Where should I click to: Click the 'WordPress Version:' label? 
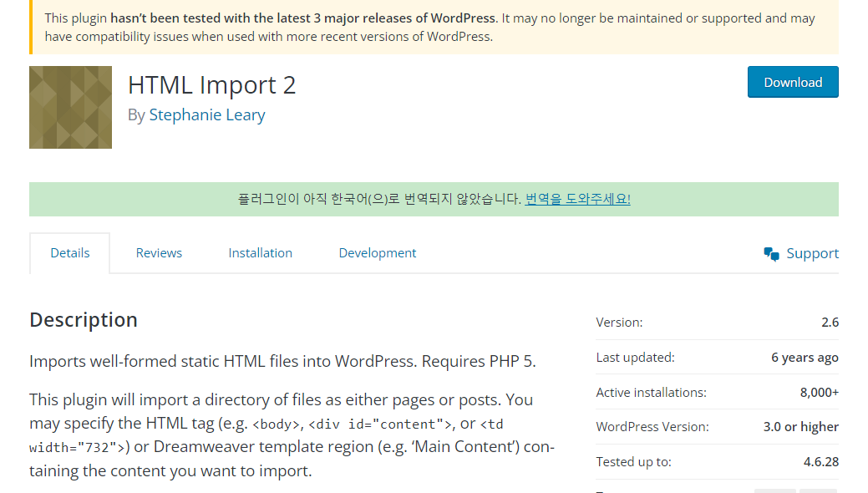[x=652, y=427]
